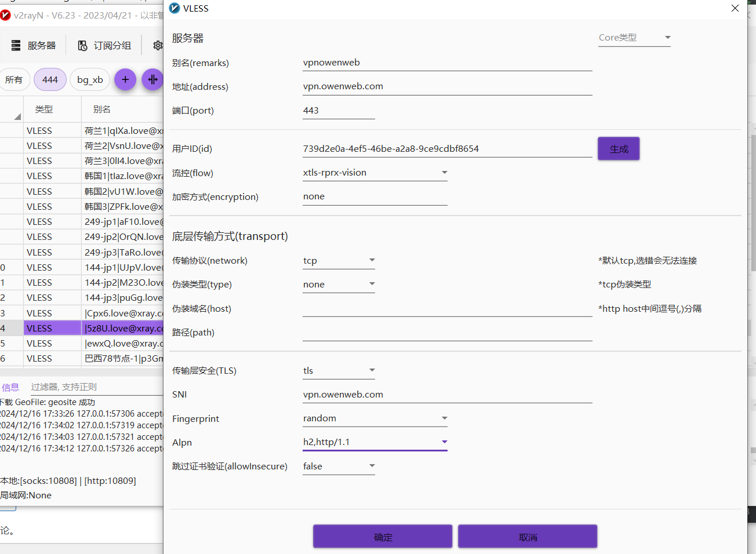Select the server row |Cpx6.love@xray
This screenshot has width=756, height=554.
[82, 314]
